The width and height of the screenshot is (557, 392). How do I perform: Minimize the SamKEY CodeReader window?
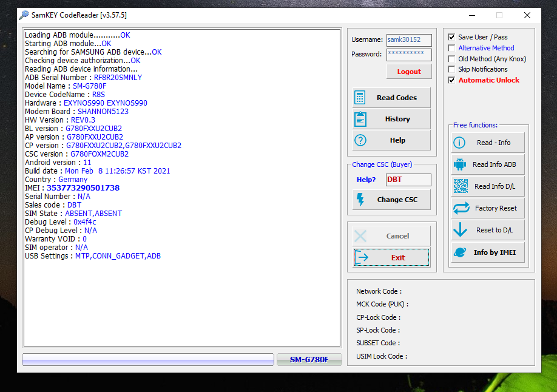[472, 15]
